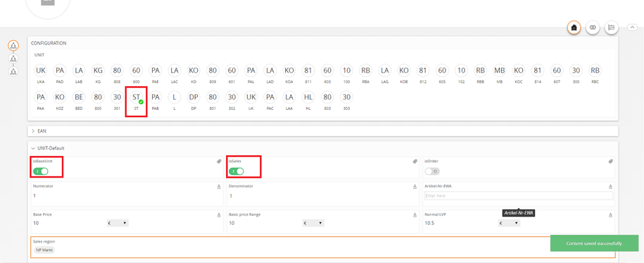
Task: Click the language icon in the Base Price field
Action: pyautogui.click(x=220, y=215)
